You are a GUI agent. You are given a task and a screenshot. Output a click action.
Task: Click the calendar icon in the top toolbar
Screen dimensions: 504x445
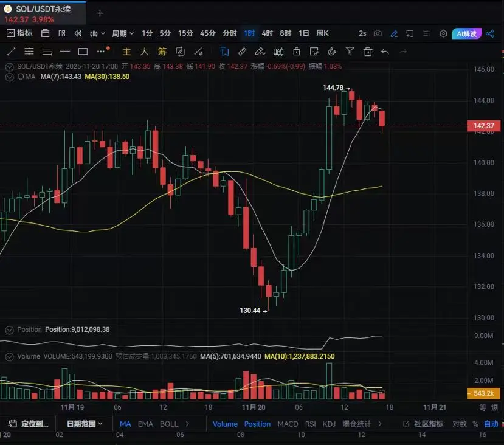46,33
